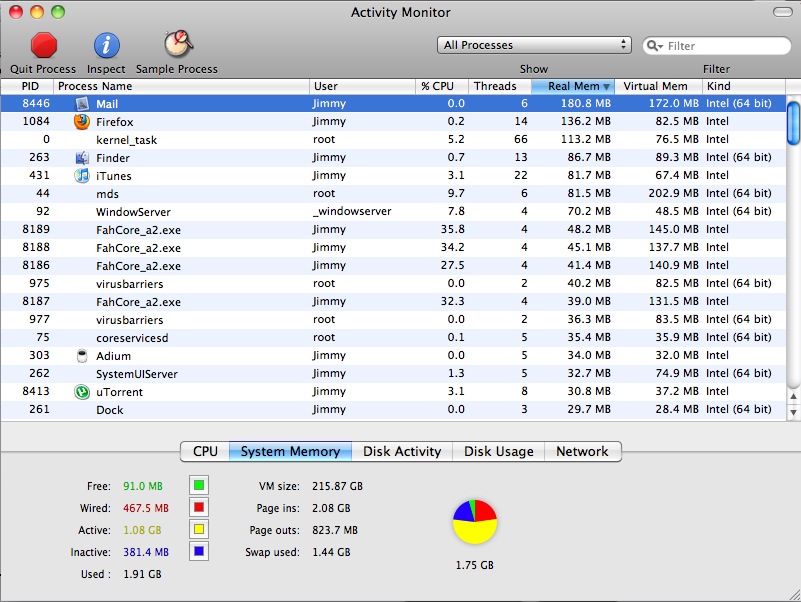
Task: Click the scrollbar down arrow
Action: (x=793, y=411)
